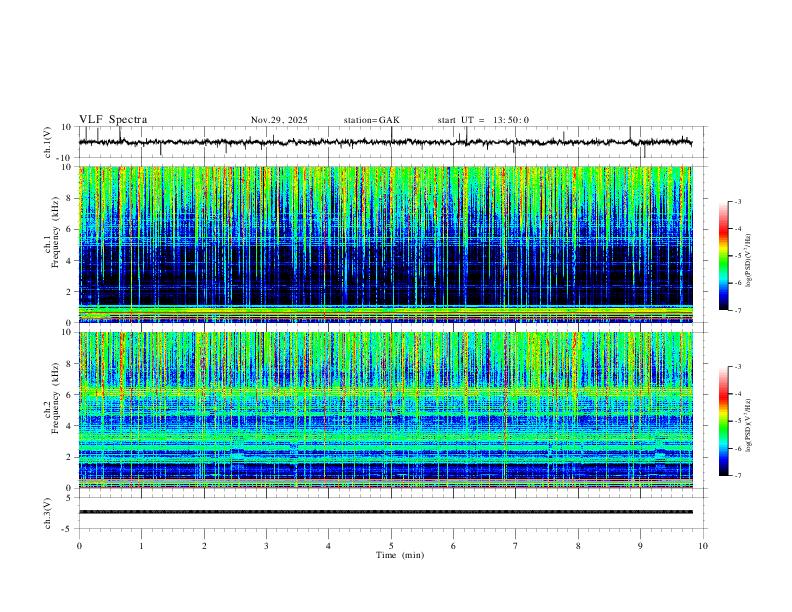Screen dimensions: 792x612
Task: Click the 'ch.3(V)' axis label
Action: point(48,513)
